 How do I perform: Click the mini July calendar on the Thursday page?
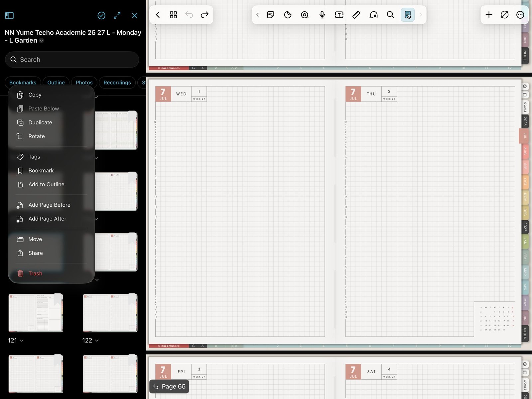pyautogui.click(x=497, y=318)
